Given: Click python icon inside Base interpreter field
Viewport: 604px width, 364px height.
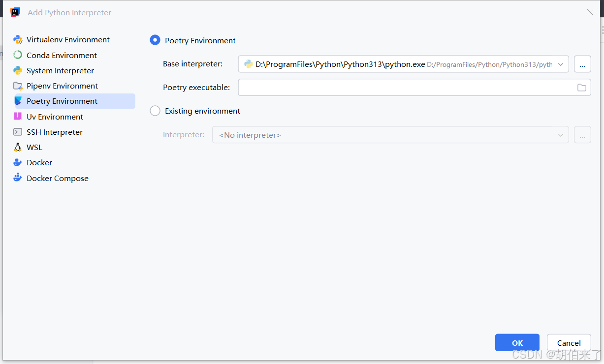Looking at the screenshot, I should click(249, 64).
